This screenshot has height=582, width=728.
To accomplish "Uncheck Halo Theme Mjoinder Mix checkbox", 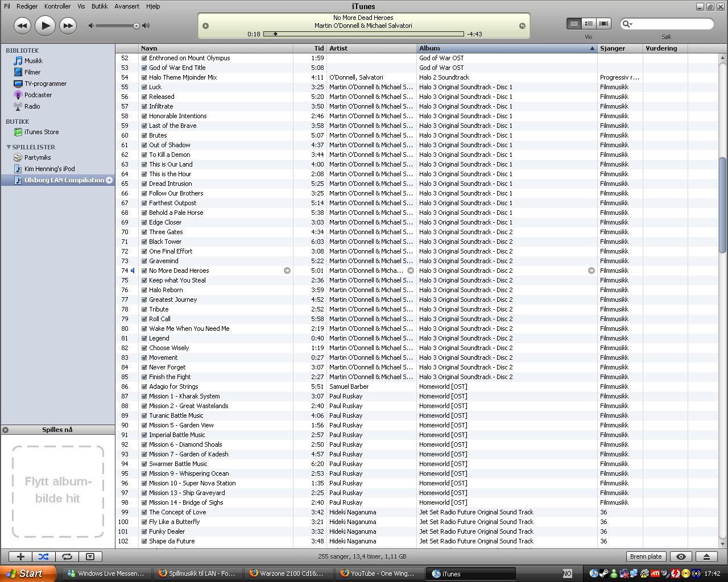I will click(144, 77).
